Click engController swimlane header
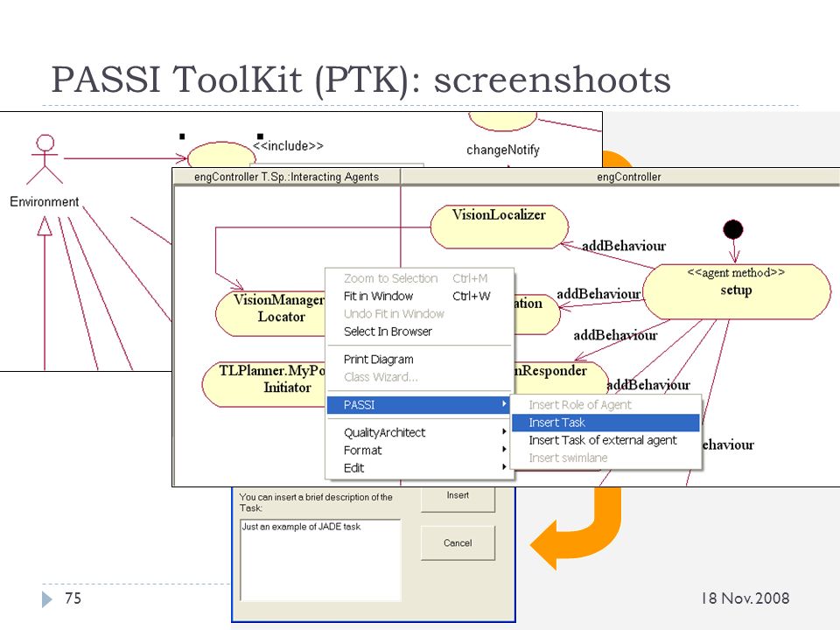 pos(629,177)
